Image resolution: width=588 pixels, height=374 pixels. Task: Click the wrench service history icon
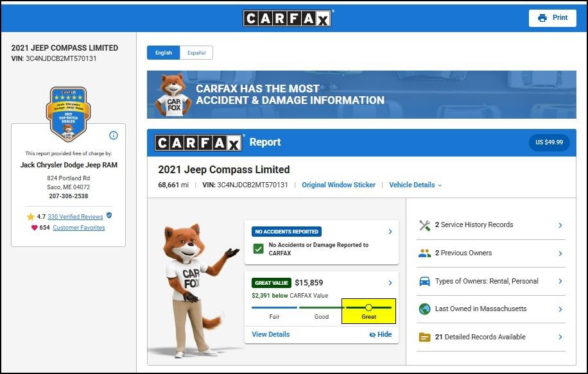coord(424,225)
